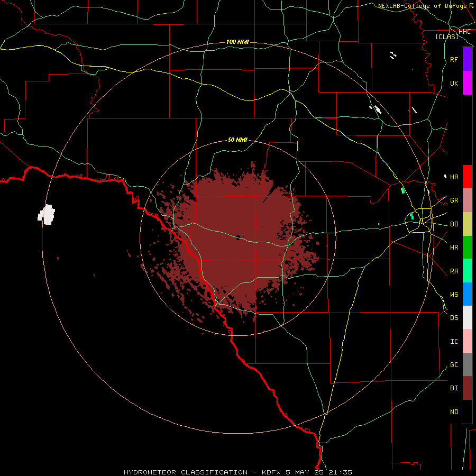
Task: Select the "GC" legend label
Action: click(454, 365)
